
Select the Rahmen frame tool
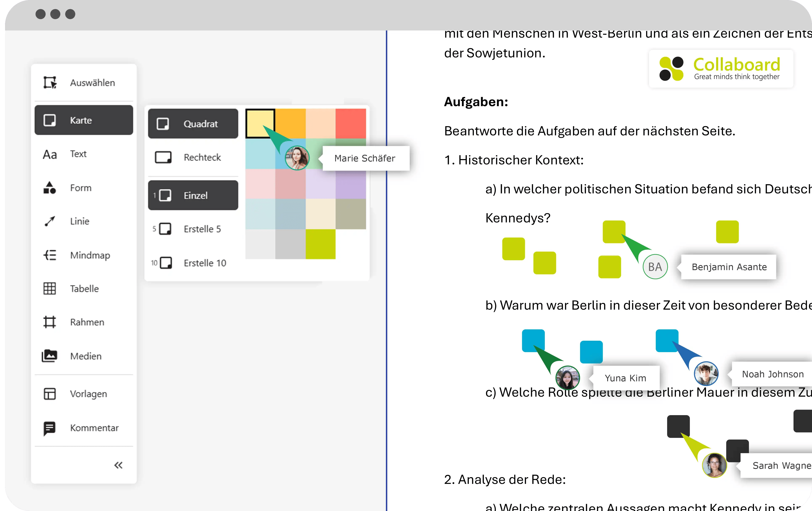pos(84,322)
